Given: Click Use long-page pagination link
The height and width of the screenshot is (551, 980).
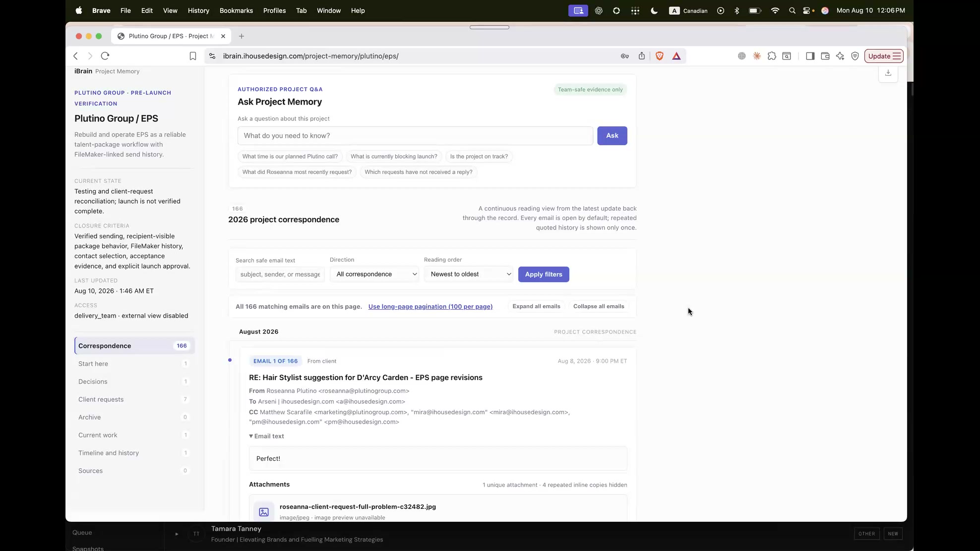Looking at the screenshot, I should coord(430,307).
